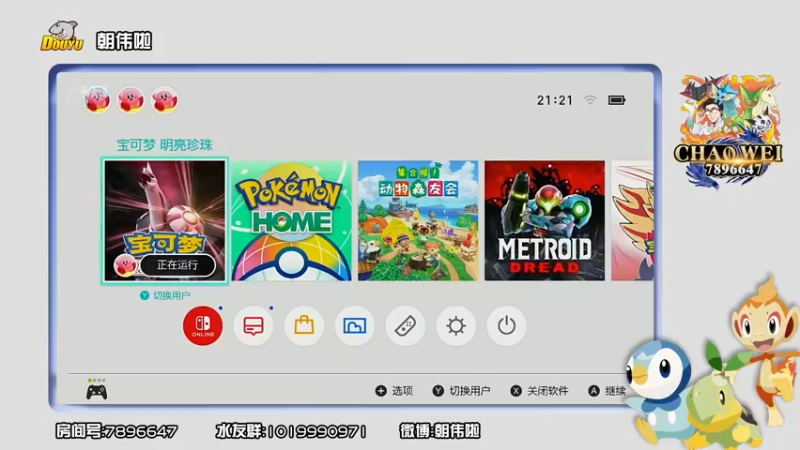Open Nintendo eShop shopping bag icon

[x=304, y=326]
